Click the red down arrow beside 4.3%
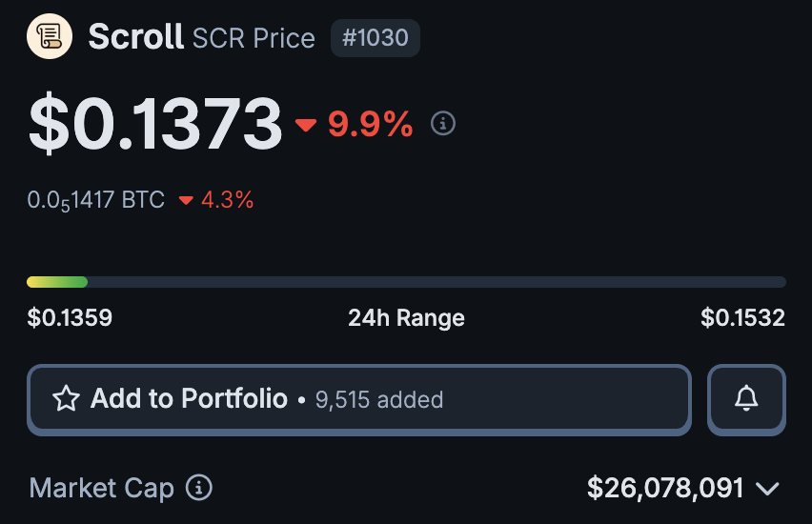 click(x=186, y=201)
